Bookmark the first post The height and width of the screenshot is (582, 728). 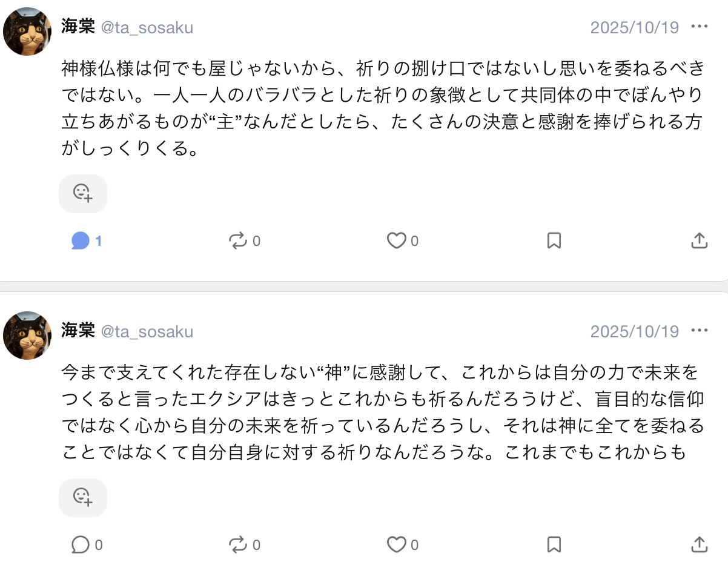pyautogui.click(x=554, y=241)
